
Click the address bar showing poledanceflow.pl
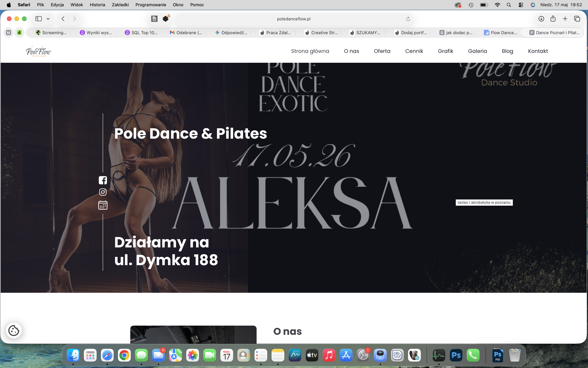point(294,19)
